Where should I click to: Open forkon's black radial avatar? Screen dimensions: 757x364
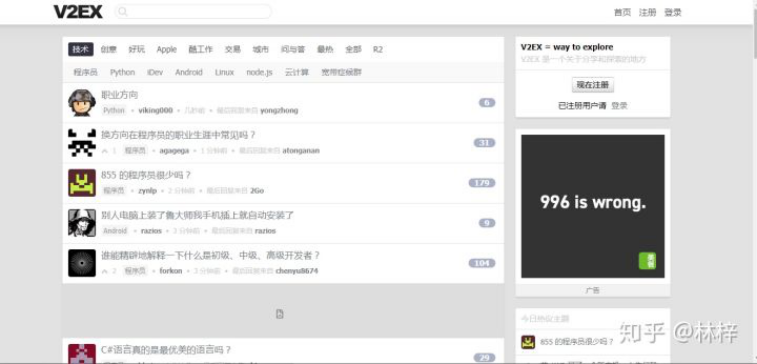[x=82, y=263]
